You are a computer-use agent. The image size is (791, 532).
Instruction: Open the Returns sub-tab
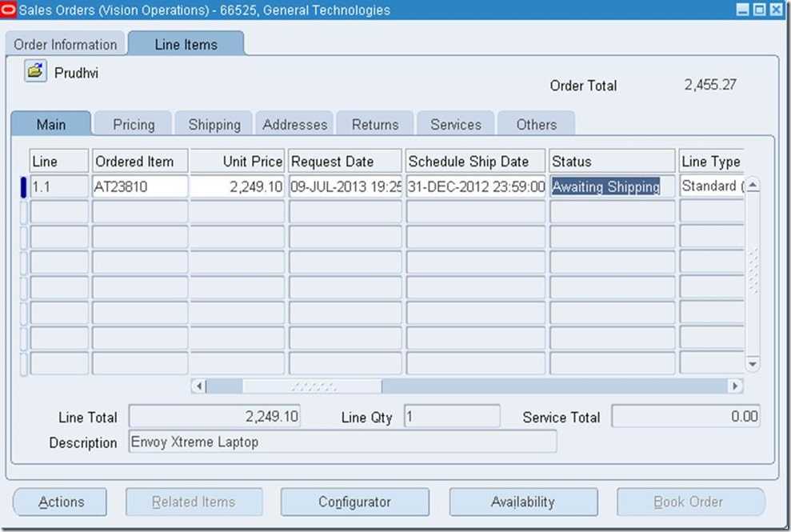(375, 124)
